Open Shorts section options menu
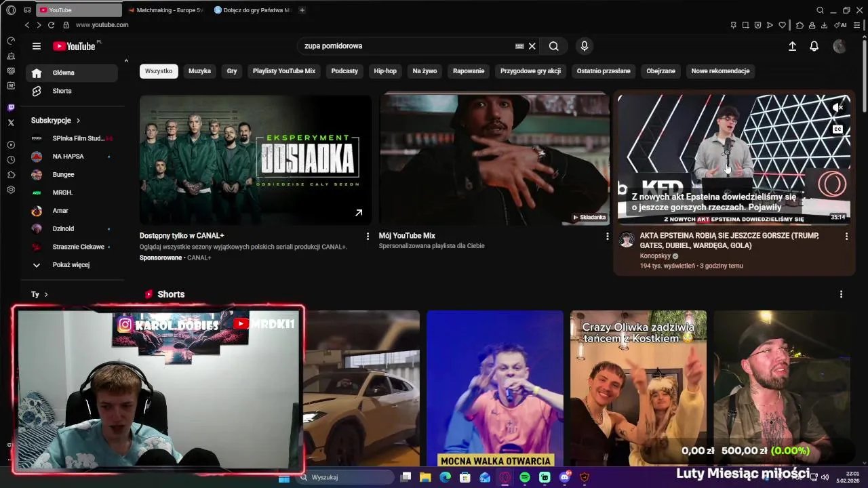Viewport: 868px width, 488px height. pyautogui.click(x=841, y=294)
